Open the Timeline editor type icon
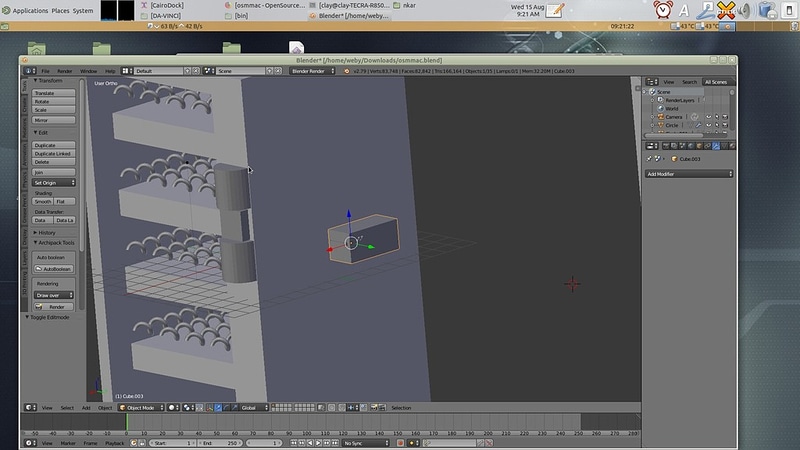 click(29, 443)
